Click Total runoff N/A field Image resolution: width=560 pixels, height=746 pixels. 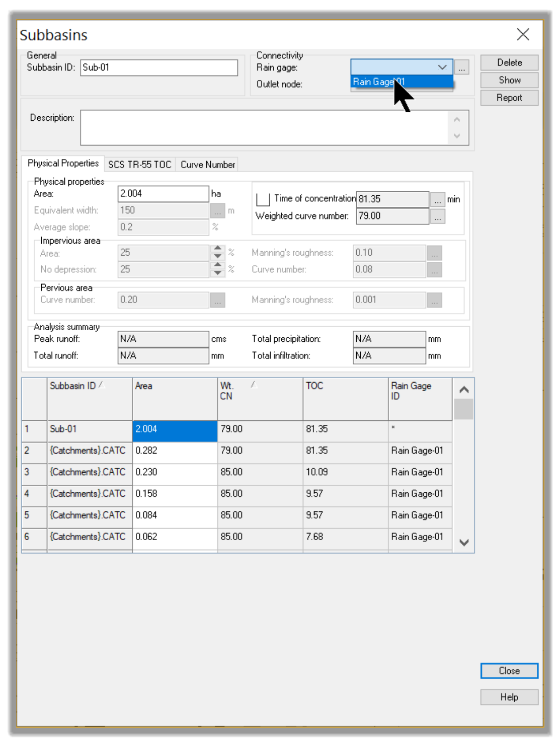pyautogui.click(x=164, y=356)
